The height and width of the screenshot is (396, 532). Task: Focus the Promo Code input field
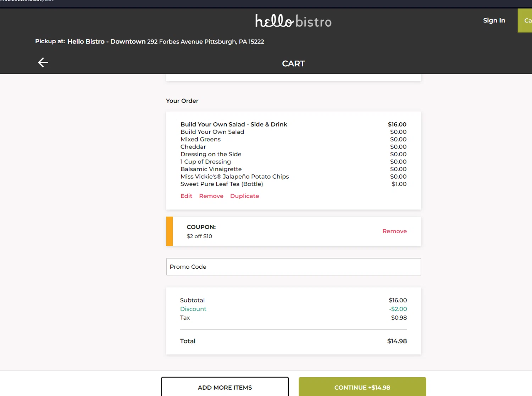click(293, 267)
